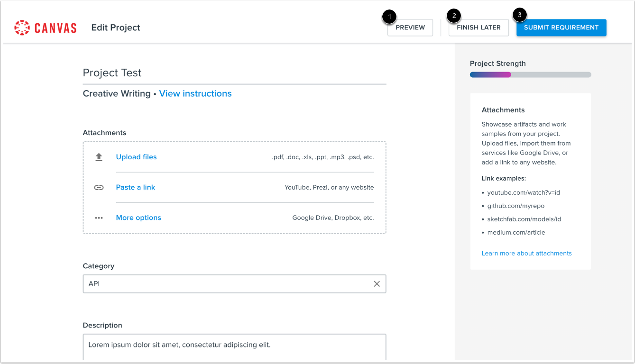
Task: Click the chain link icon
Action: 99,187
